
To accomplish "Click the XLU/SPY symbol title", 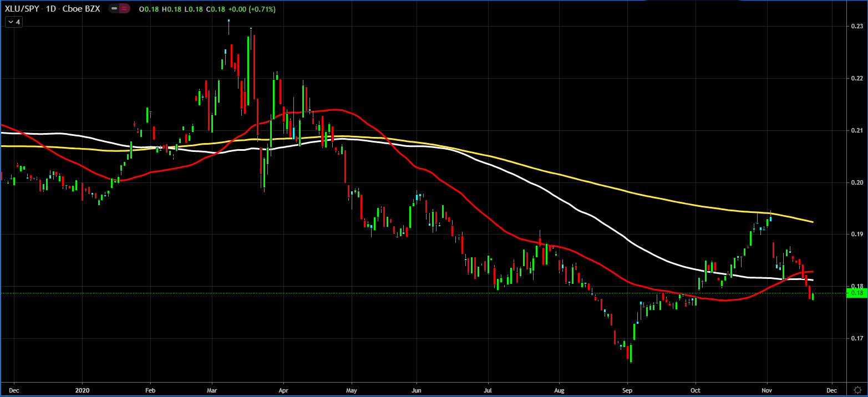I will [x=22, y=9].
